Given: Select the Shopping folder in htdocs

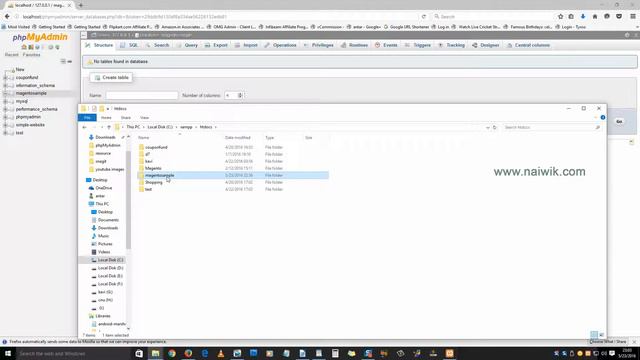Looking at the screenshot, I should pyautogui.click(x=153, y=182).
